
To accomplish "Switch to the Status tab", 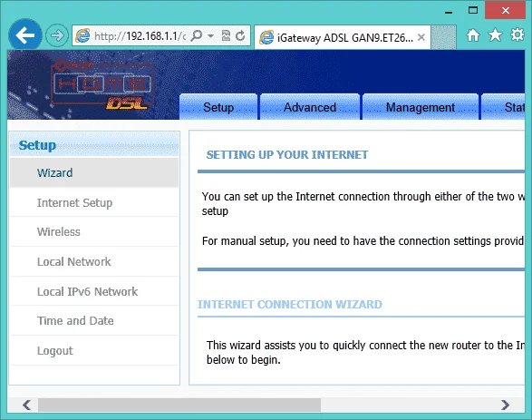I will point(503,107).
